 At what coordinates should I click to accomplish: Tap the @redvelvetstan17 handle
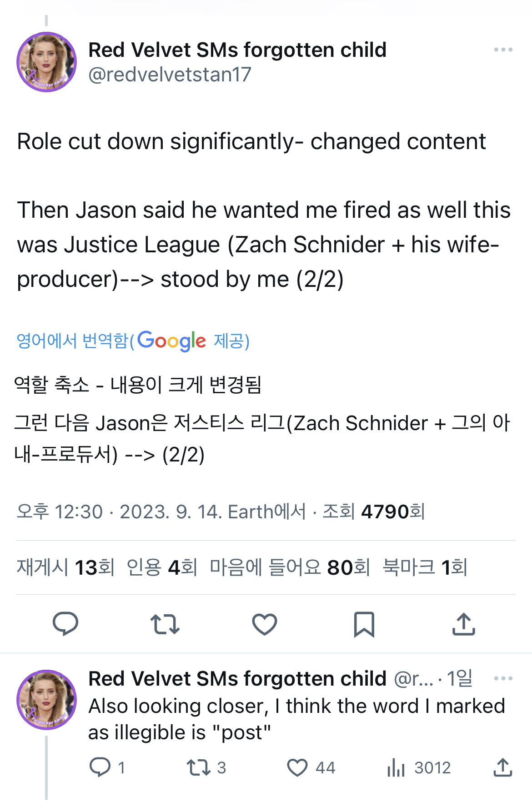click(x=170, y=75)
